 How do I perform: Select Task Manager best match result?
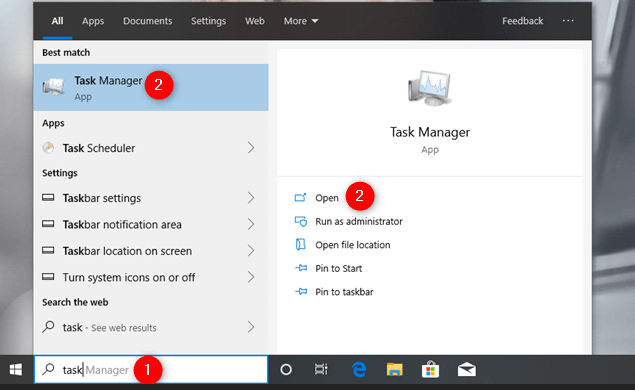[x=151, y=87]
